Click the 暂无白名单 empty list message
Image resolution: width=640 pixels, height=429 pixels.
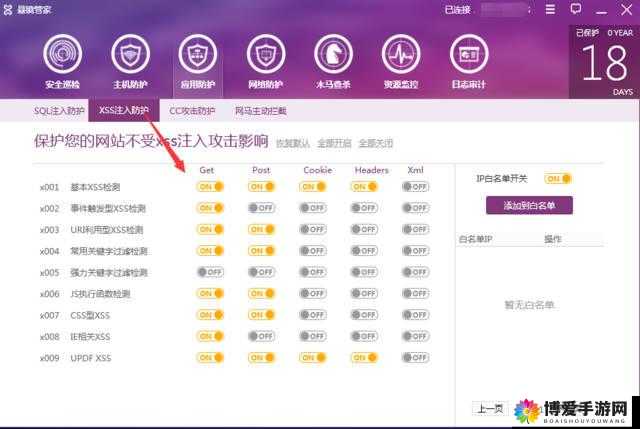click(x=529, y=305)
